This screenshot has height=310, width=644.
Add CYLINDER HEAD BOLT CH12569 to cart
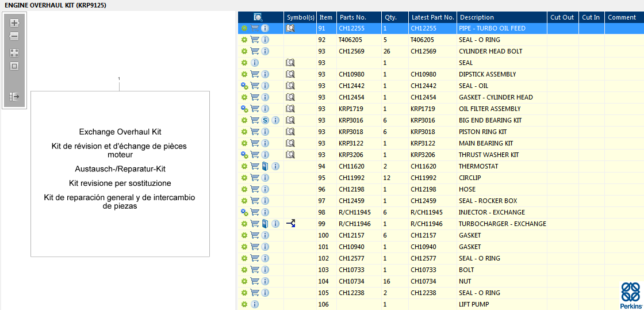coord(255,51)
